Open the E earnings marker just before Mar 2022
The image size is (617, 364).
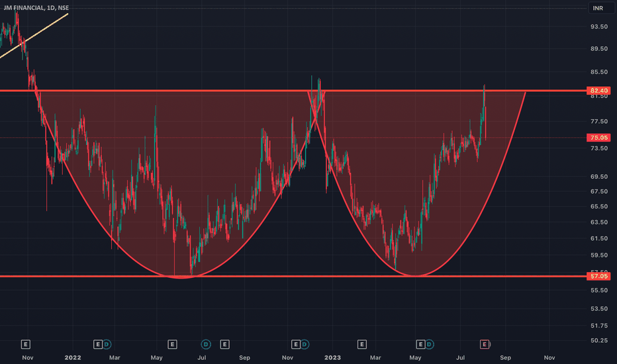point(97,345)
